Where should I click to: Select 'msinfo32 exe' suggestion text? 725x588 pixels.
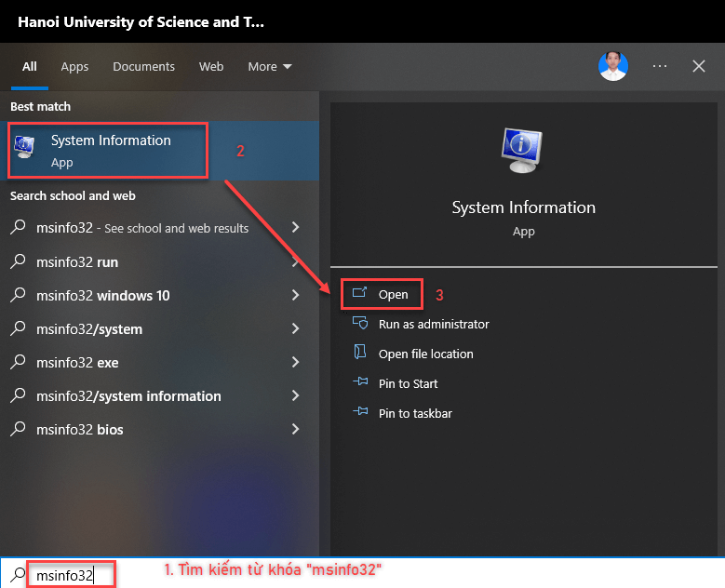point(77,363)
